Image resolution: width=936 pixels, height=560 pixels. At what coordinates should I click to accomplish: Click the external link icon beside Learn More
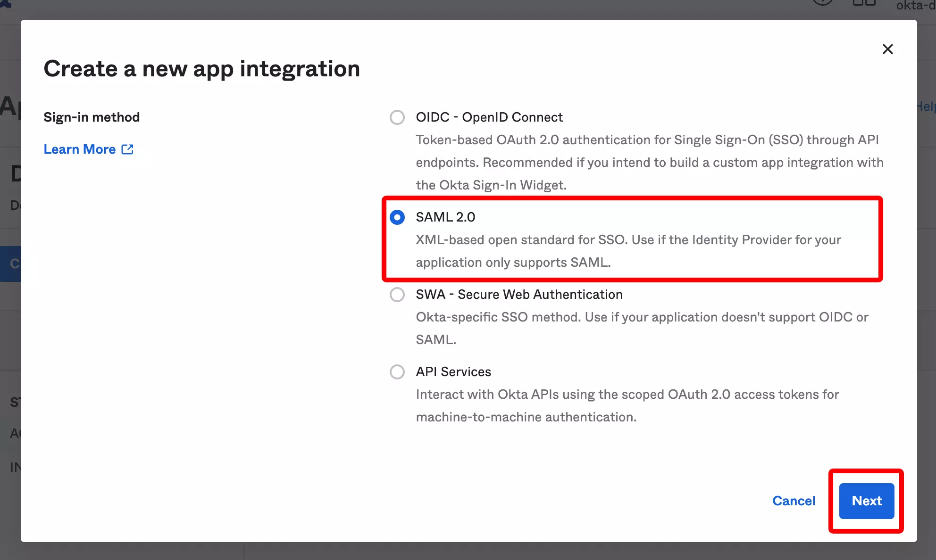pos(127,149)
